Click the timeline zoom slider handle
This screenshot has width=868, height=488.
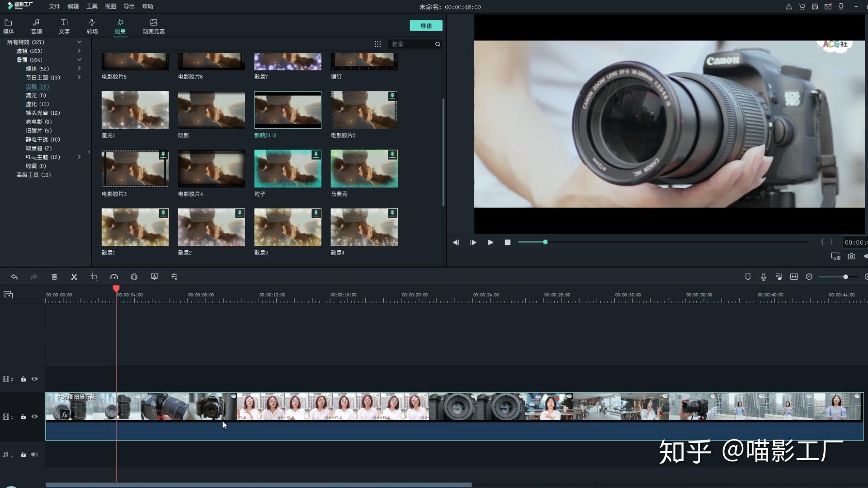[x=845, y=277]
